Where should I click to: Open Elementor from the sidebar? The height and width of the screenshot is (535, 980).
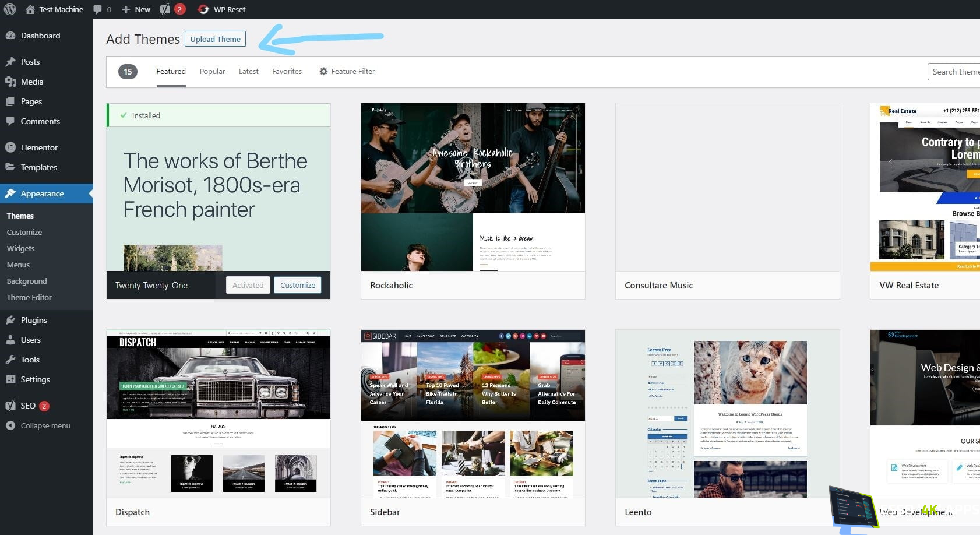coord(39,147)
